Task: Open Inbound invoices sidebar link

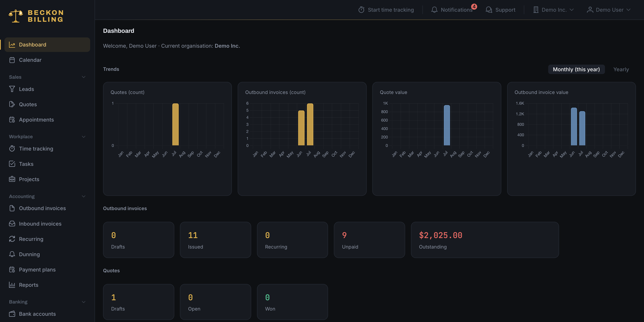Action: pos(47,224)
